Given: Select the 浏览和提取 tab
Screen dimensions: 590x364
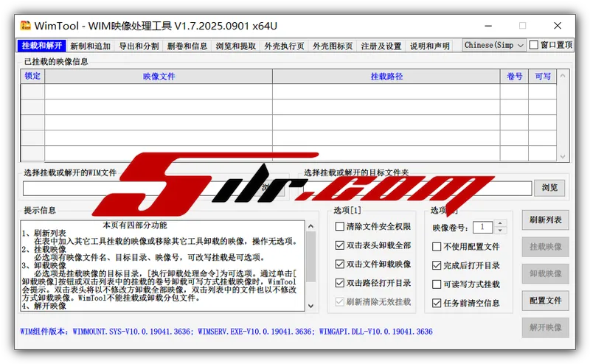Looking at the screenshot, I should click(x=236, y=46).
